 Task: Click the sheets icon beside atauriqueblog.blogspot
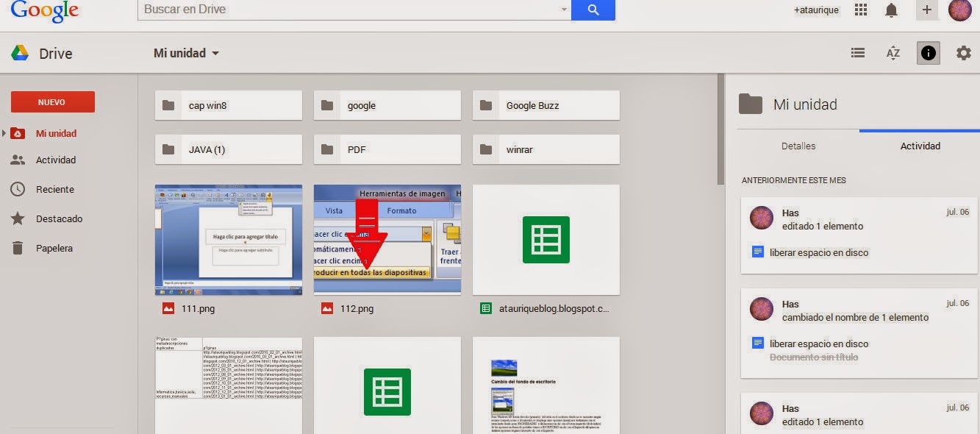point(486,309)
